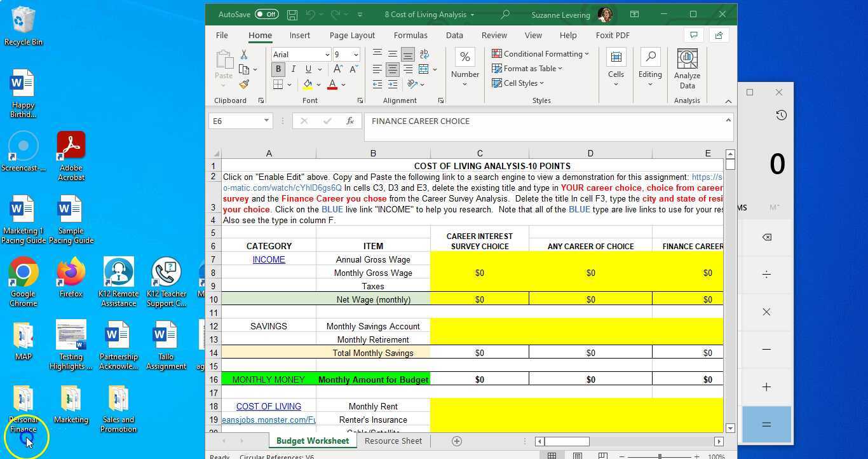Center-align the cell contents

point(393,69)
